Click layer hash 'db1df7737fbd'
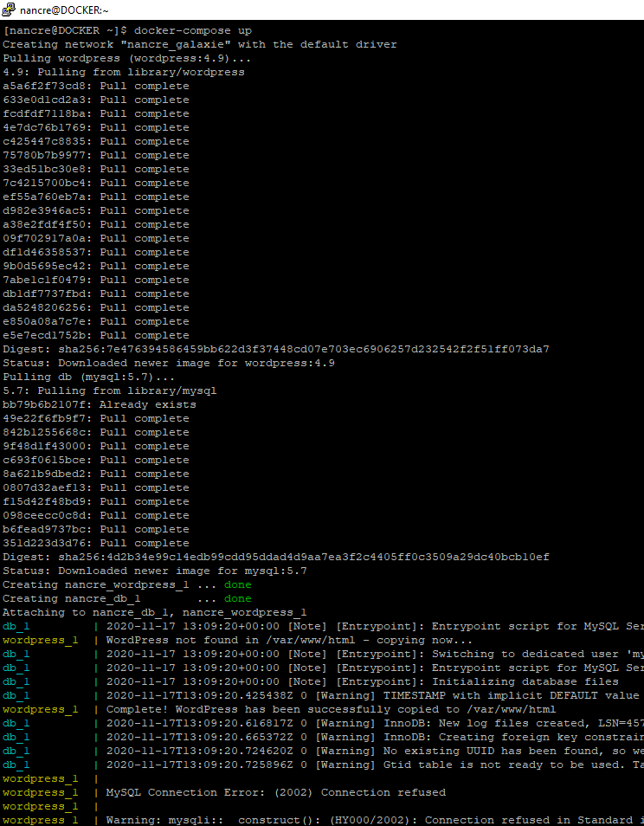 coord(43,294)
